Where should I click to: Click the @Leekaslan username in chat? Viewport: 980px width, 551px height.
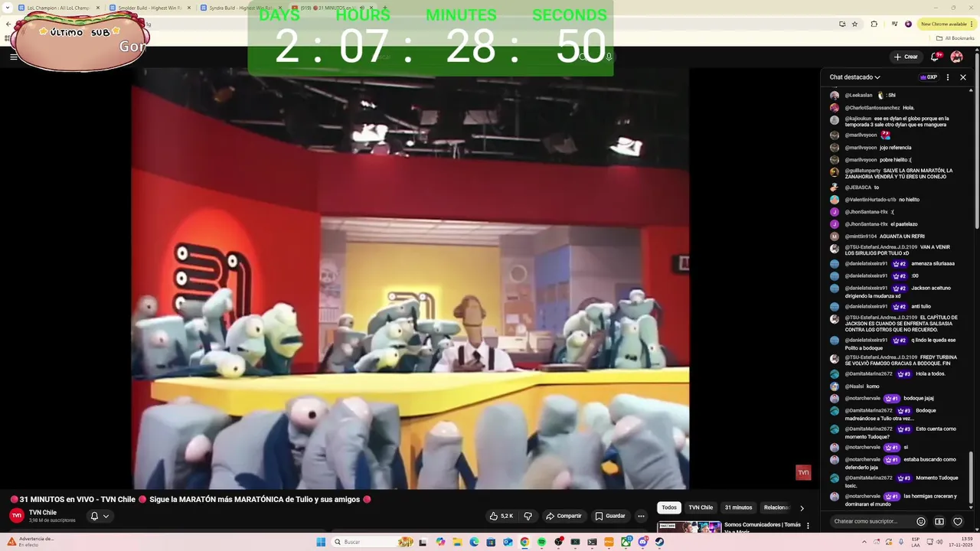[x=858, y=96]
